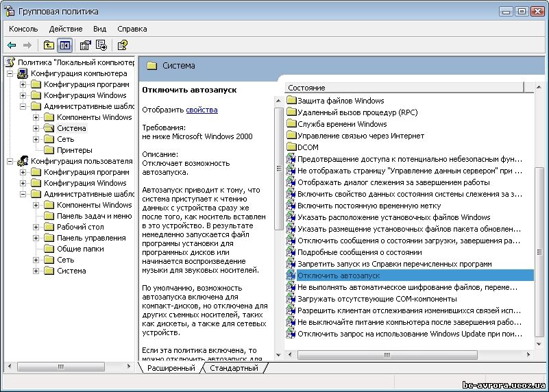The height and width of the screenshot is (392, 549).
Task: Click policy icon of Включить постоянную временную метку
Action: (291, 206)
